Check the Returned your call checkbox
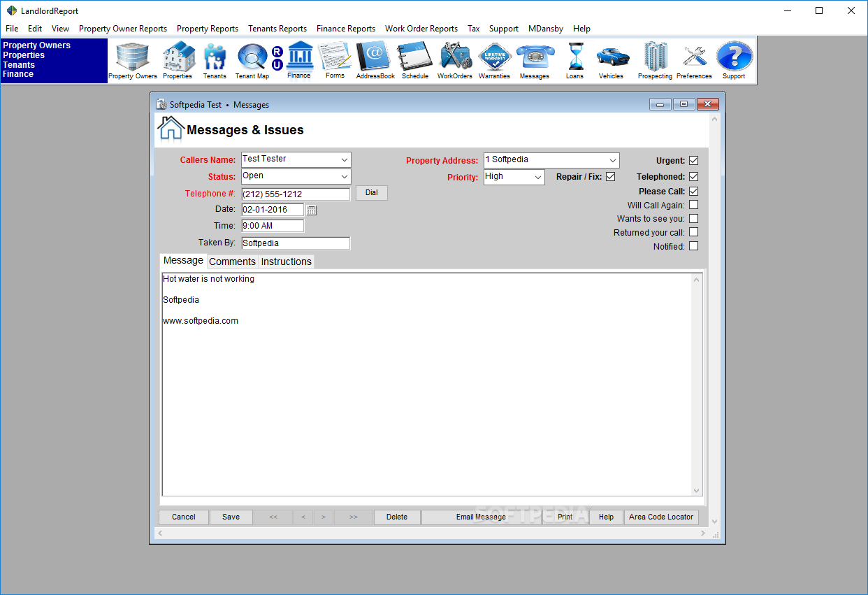Screen dimensions: 868x595 point(693,232)
